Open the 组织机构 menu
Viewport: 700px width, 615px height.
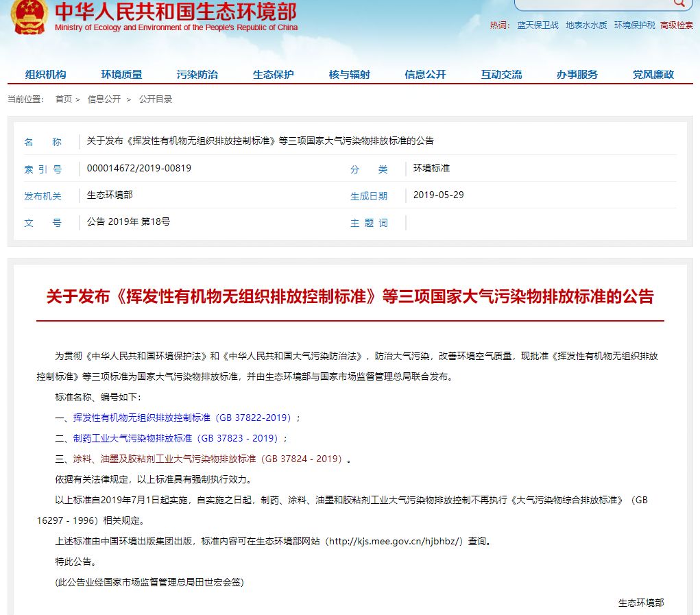[46, 75]
